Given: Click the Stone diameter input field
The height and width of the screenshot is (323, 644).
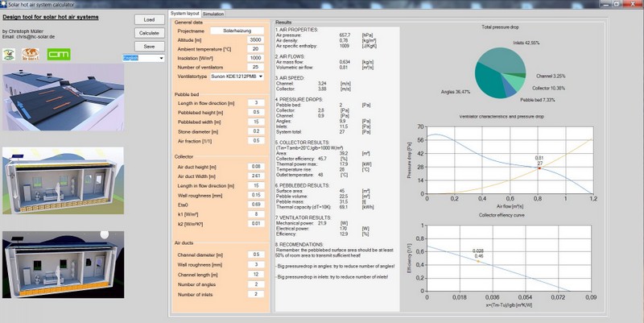Looking at the screenshot, I should pyautogui.click(x=255, y=130).
